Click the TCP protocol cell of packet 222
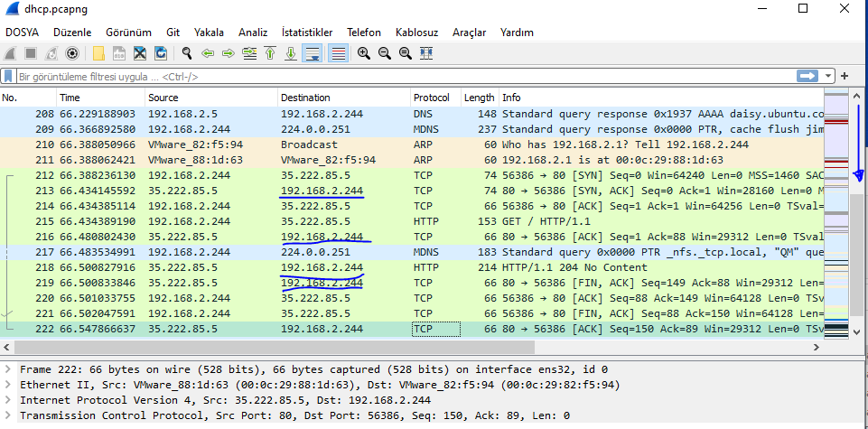The image size is (868, 429). point(435,329)
